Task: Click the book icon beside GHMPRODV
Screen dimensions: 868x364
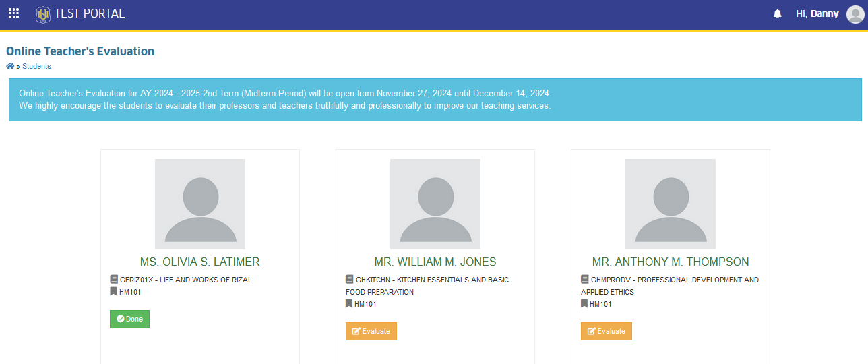Action: 585,280
